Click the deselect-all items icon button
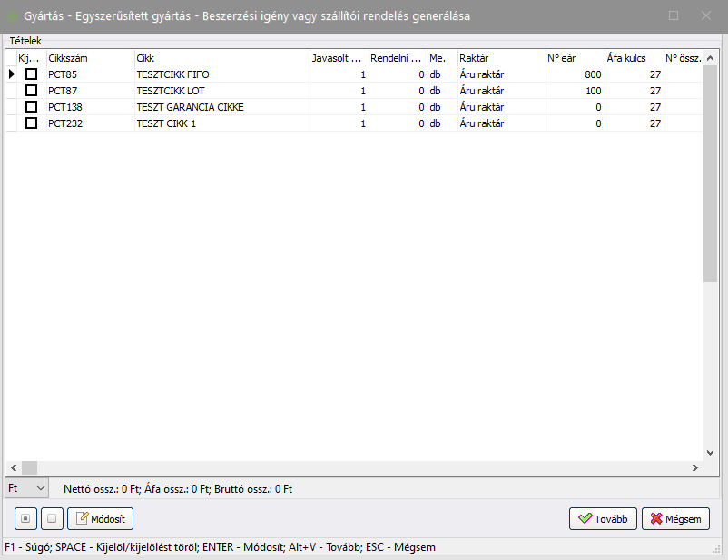This screenshot has height=560, width=728. point(53,518)
